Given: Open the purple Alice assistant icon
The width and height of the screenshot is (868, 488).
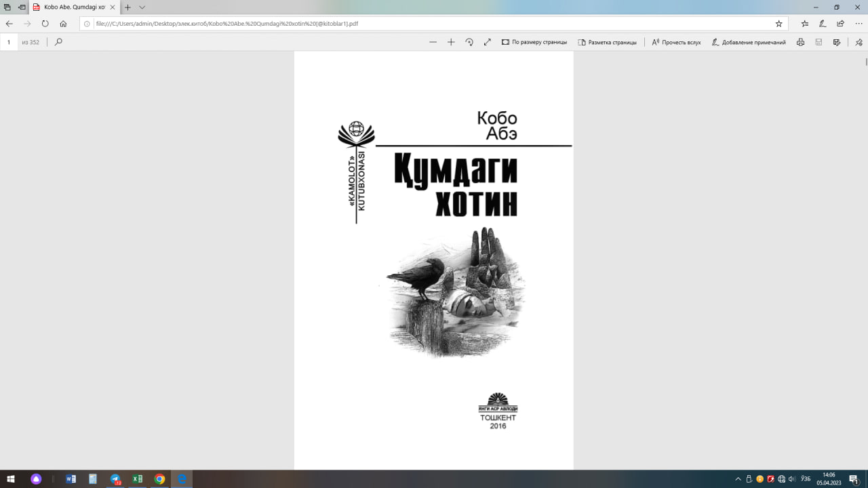Looking at the screenshot, I should point(36,479).
